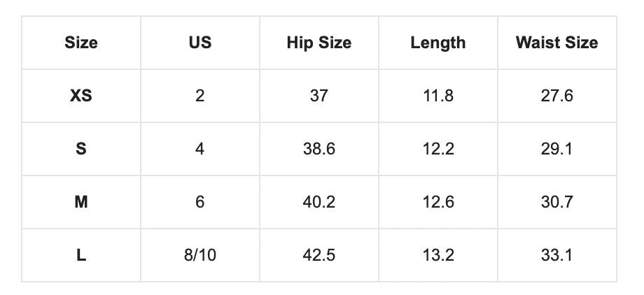Click the M size row label
Screen dimensions: 644x295
coord(81,202)
